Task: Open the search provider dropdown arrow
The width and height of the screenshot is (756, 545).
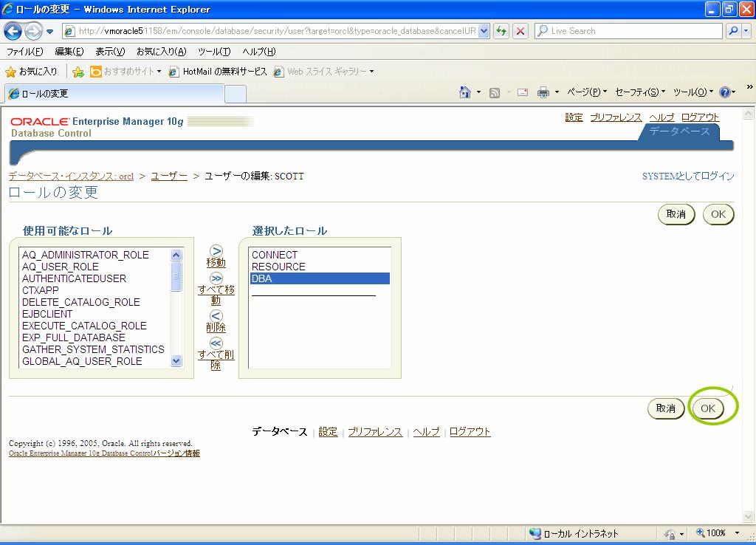Action: coord(746,31)
